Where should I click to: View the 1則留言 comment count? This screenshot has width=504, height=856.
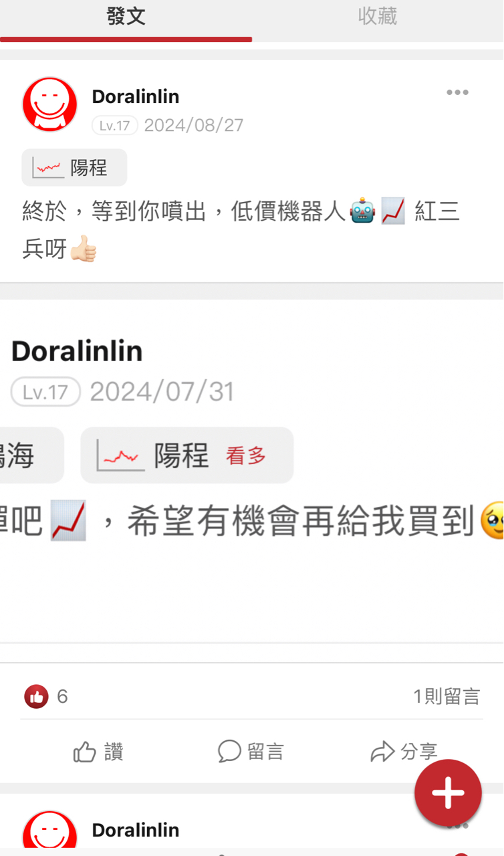click(x=447, y=697)
